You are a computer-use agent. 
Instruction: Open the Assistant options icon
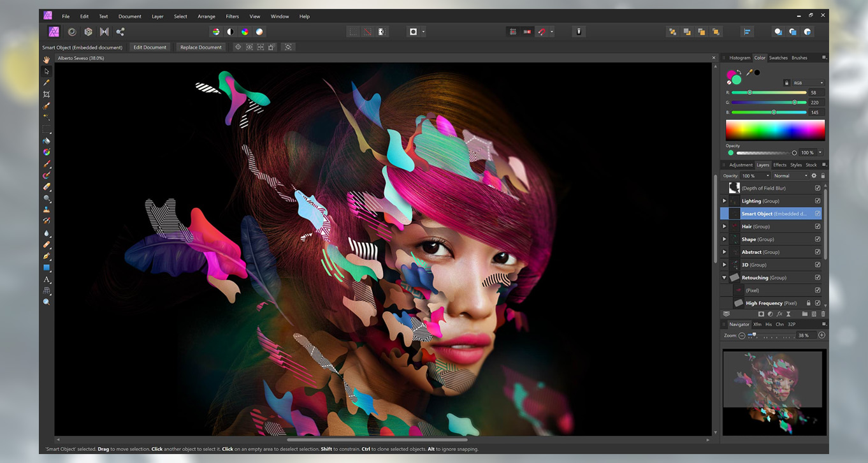(579, 31)
